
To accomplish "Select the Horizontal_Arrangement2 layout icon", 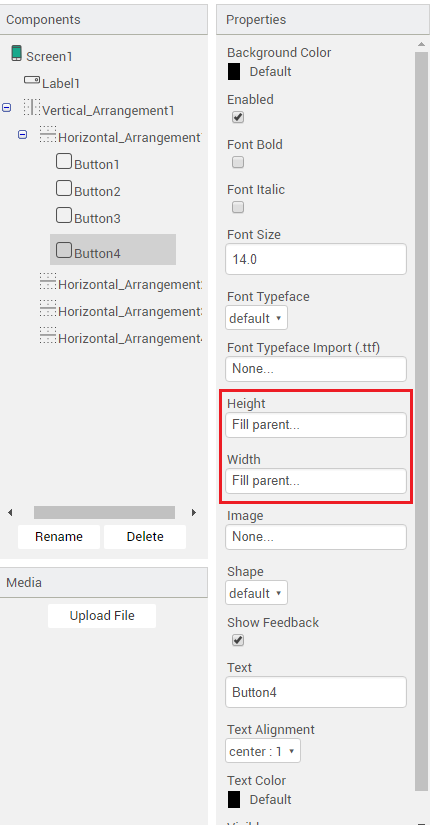I will point(48,281).
